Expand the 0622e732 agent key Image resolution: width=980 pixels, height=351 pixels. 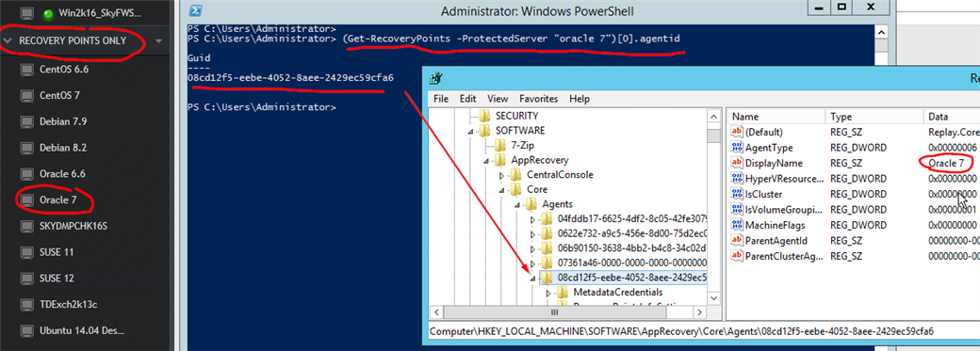pos(532,234)
